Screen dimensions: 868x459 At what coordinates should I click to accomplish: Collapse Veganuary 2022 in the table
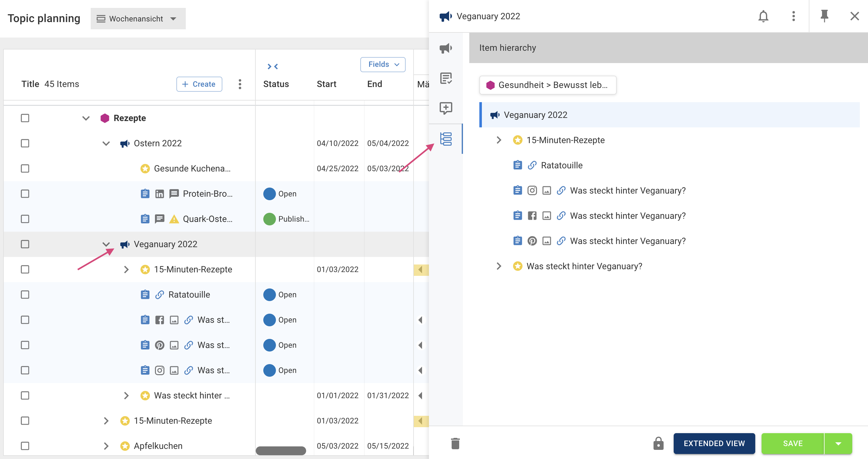[x=106, y=244]
